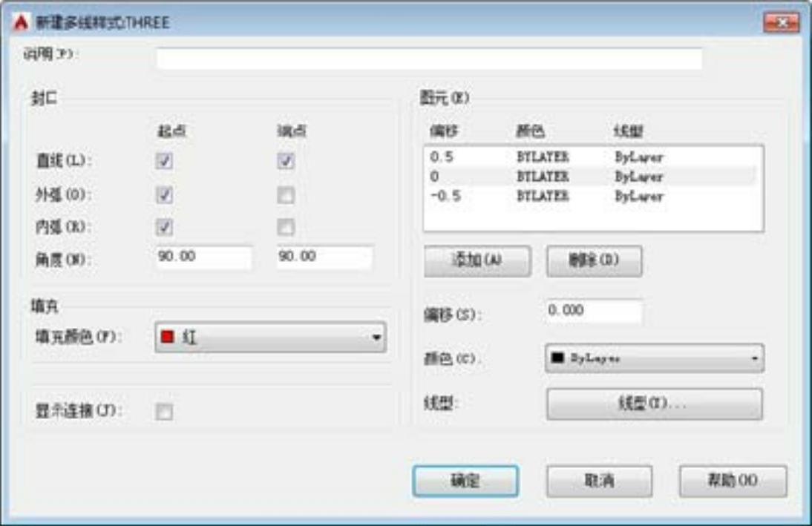
Task: Toggle 直线(L) start point checkbox
Action: [164, 161]
